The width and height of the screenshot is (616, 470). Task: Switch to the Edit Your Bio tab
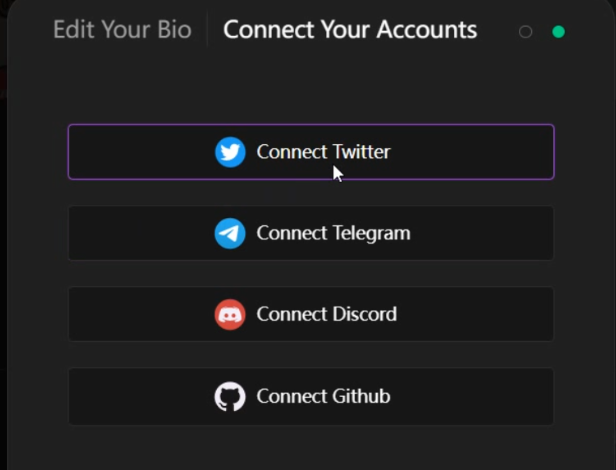tap(122, 29)
